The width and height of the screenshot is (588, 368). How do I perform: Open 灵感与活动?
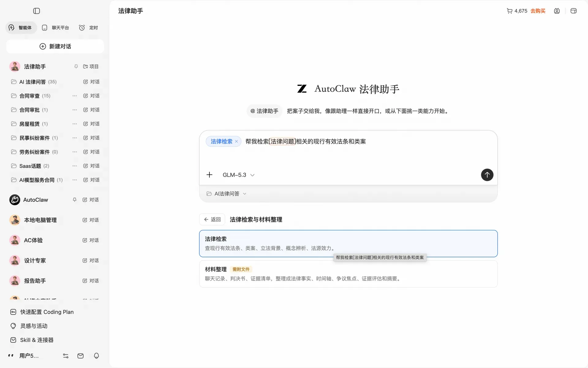coord(29,326)
